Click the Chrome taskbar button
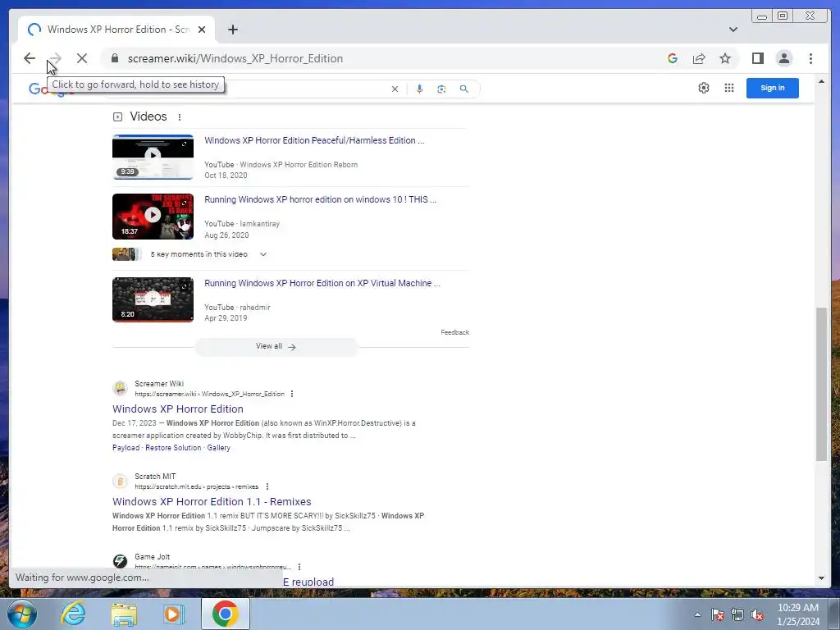Screen dimensions: 840x630 (x=225, y=614)
